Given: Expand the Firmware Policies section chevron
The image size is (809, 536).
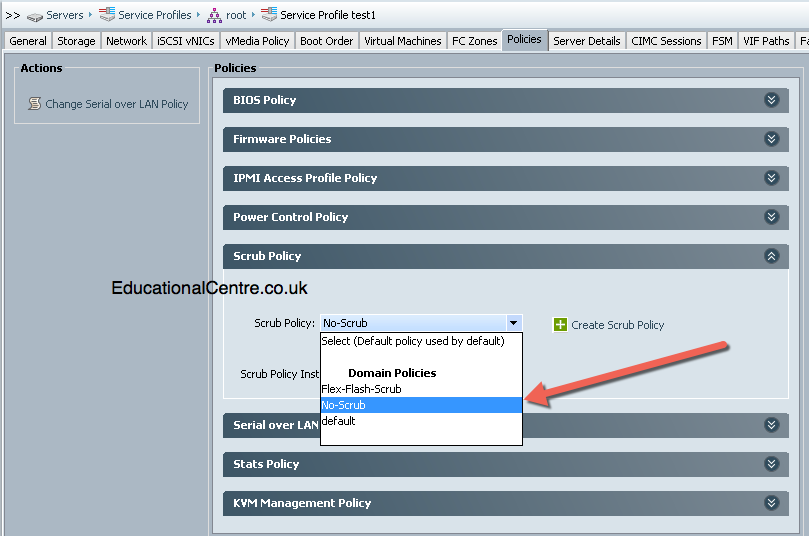Looking at the screenshot, I should (771, 139).
